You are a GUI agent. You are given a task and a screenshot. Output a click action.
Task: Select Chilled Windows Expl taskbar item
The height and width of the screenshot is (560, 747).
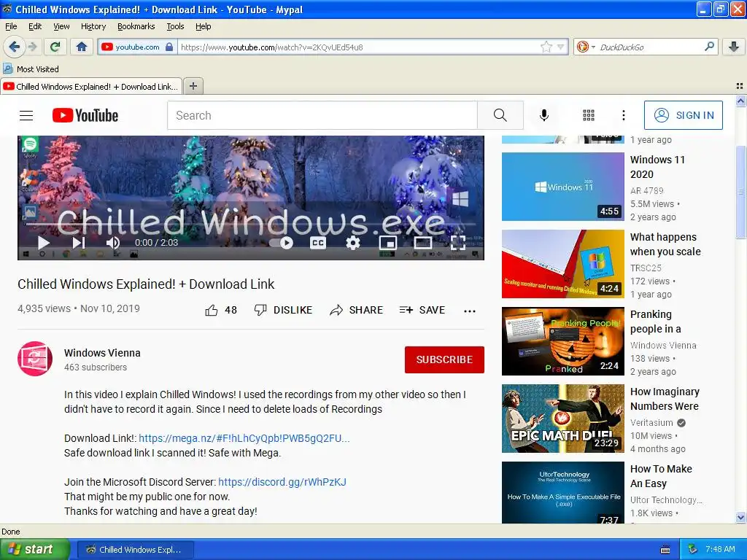pos(136,550)
